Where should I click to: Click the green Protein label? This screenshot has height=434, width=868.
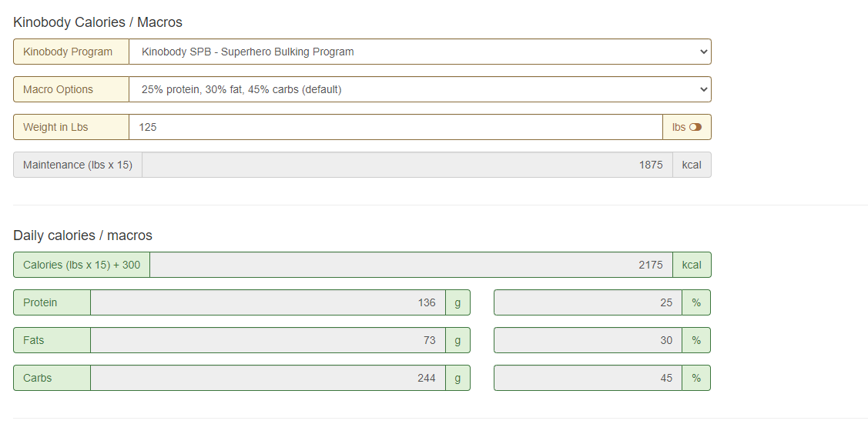click(x=52, y=302)
